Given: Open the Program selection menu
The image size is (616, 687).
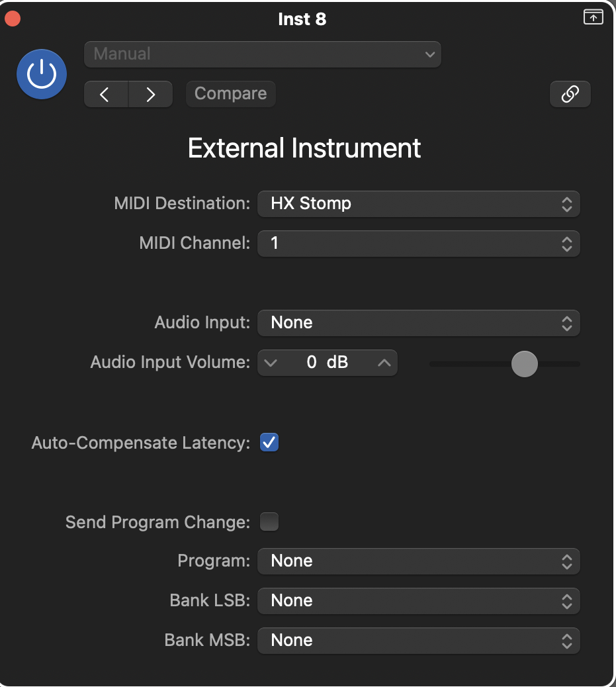Looking at the screenshot, I should [x=418, y=561].
